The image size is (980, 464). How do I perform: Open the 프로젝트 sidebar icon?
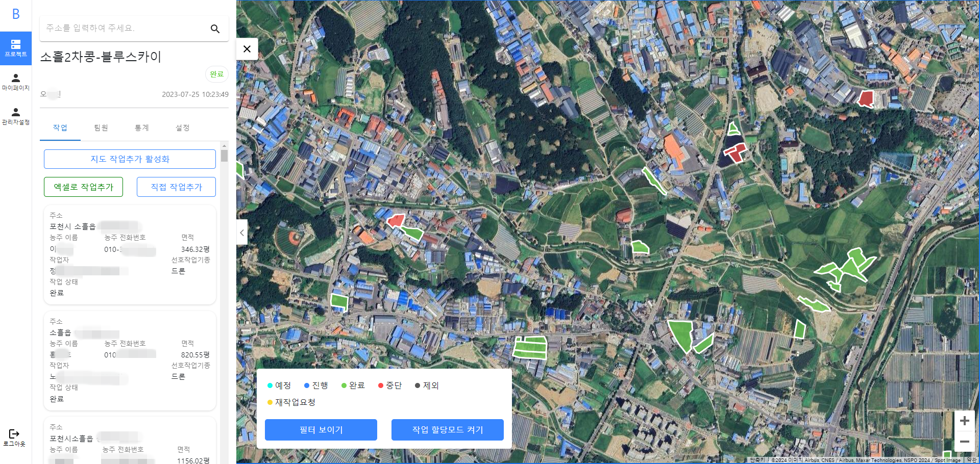[16, 48]
